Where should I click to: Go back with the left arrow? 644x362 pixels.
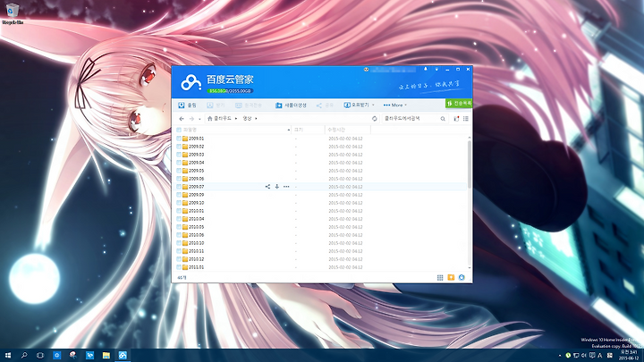(x=182, y=119)
